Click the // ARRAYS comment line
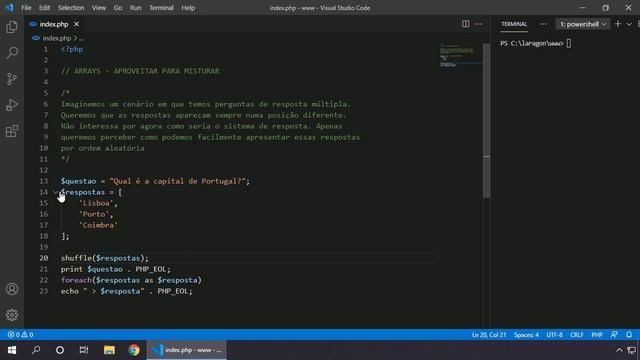 point(140,71)
